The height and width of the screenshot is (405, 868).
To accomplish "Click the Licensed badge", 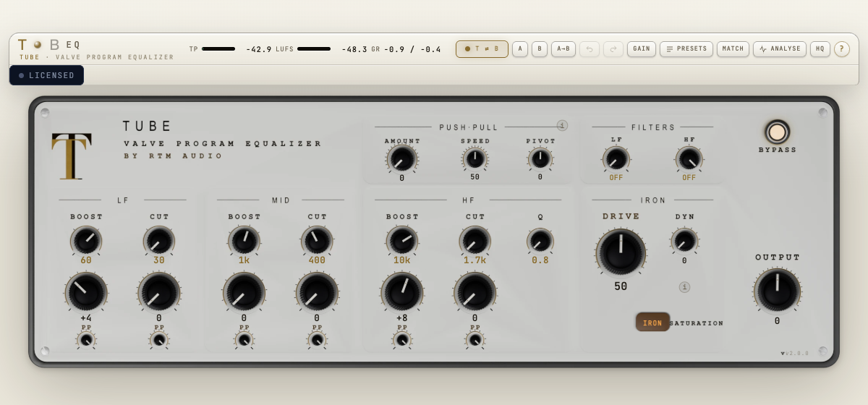I will [x=46, y=75].
